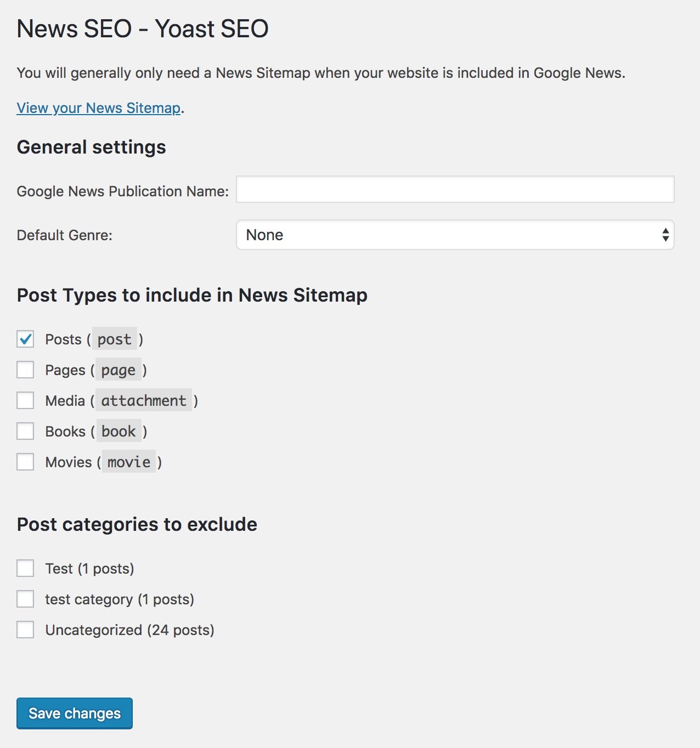The height and width of the screenshot is (748, 700).
Task: Open the Default Genre dropdown
Action: click(455, 235)
